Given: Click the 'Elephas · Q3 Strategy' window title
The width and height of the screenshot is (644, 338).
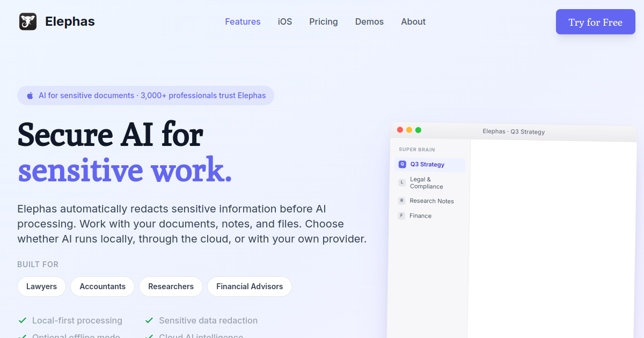Looking at the screenshot, I should (x=514, y=131).
